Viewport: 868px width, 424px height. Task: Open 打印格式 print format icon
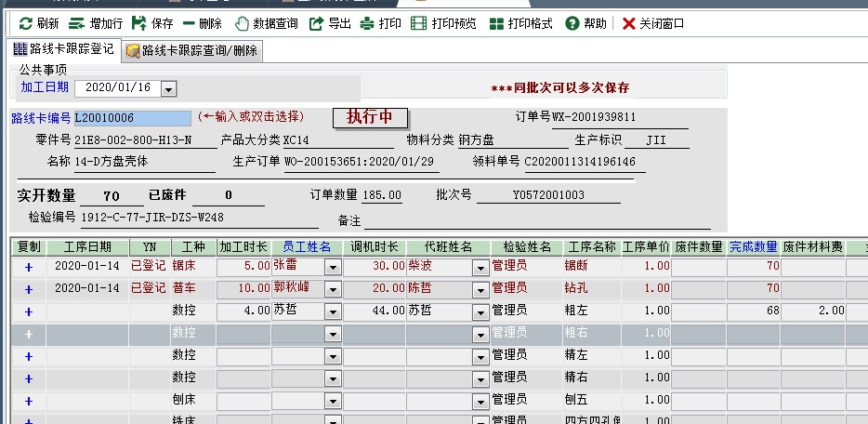point(496,24)
